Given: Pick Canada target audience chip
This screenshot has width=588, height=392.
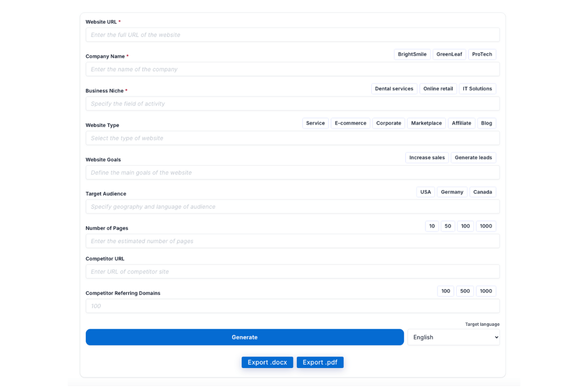Looking at the screenshot, I should (483, 192).
